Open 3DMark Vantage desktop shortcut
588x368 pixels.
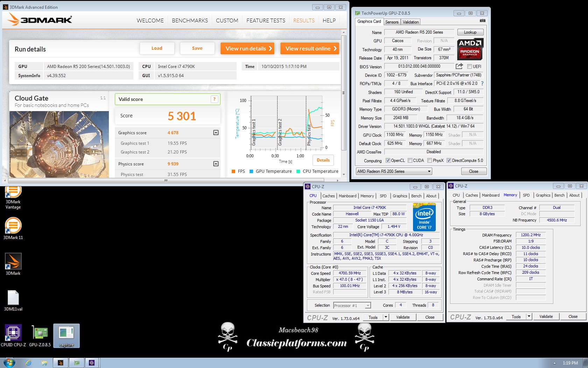[13, 198]
